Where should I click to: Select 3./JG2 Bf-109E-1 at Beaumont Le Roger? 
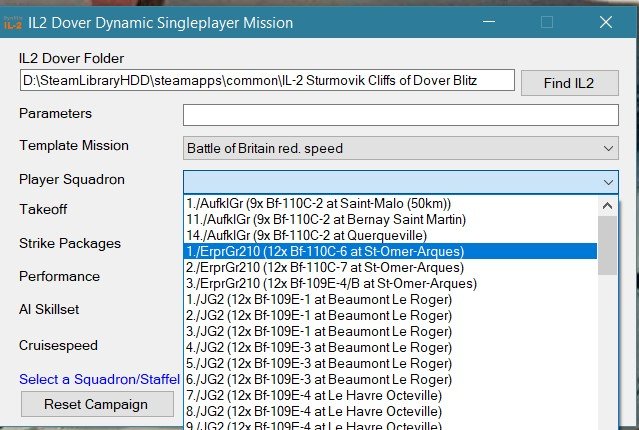(x=390, y=331)
